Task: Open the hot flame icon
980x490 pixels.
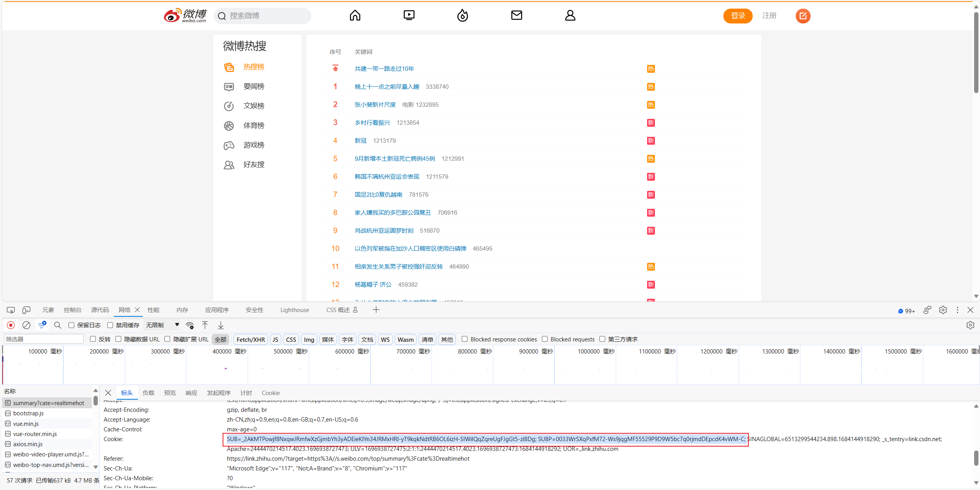Action: coord(462,15)
